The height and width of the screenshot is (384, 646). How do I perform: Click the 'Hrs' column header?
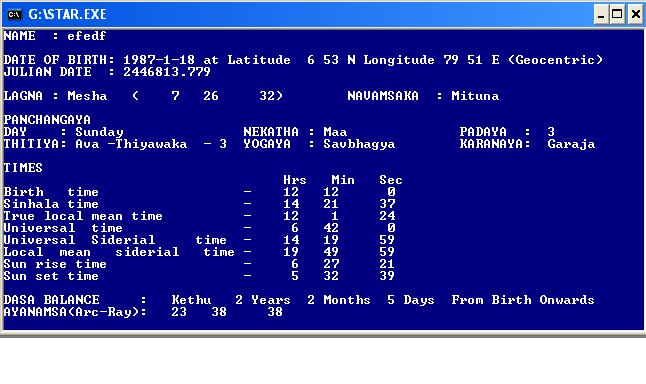[295, 180]
